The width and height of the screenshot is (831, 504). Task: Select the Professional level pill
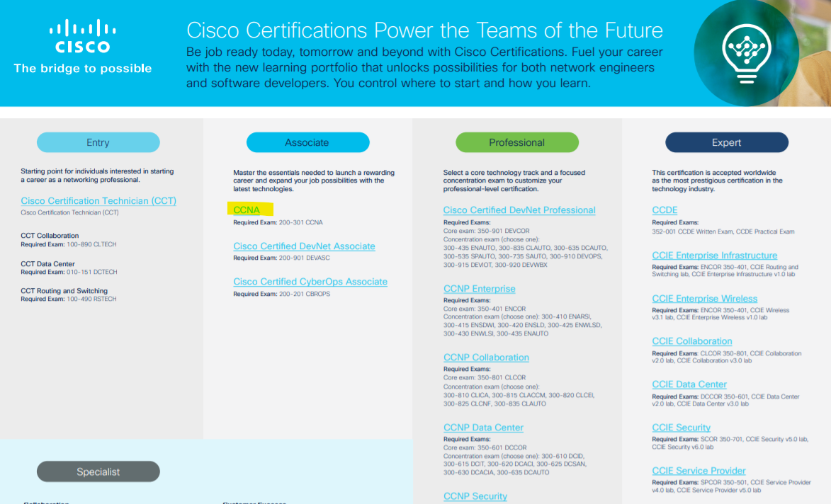(x=516, y=142)
